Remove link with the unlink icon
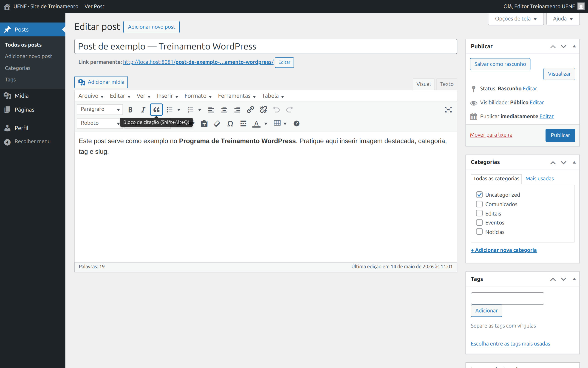This screenshot has height=368, width=588. coord(263,110)
